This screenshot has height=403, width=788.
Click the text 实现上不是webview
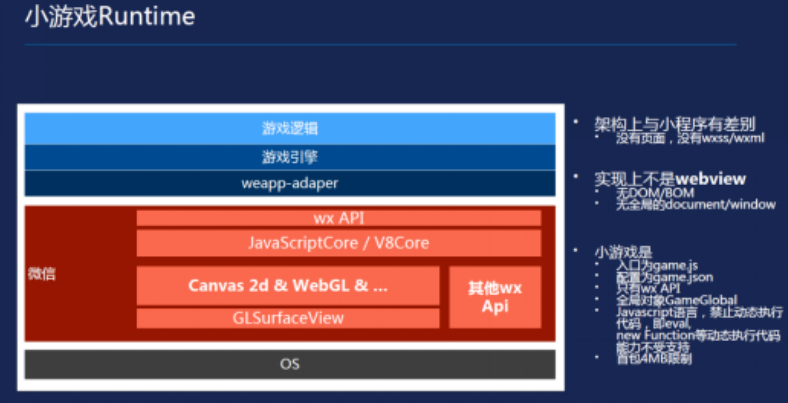pos(670,179)
